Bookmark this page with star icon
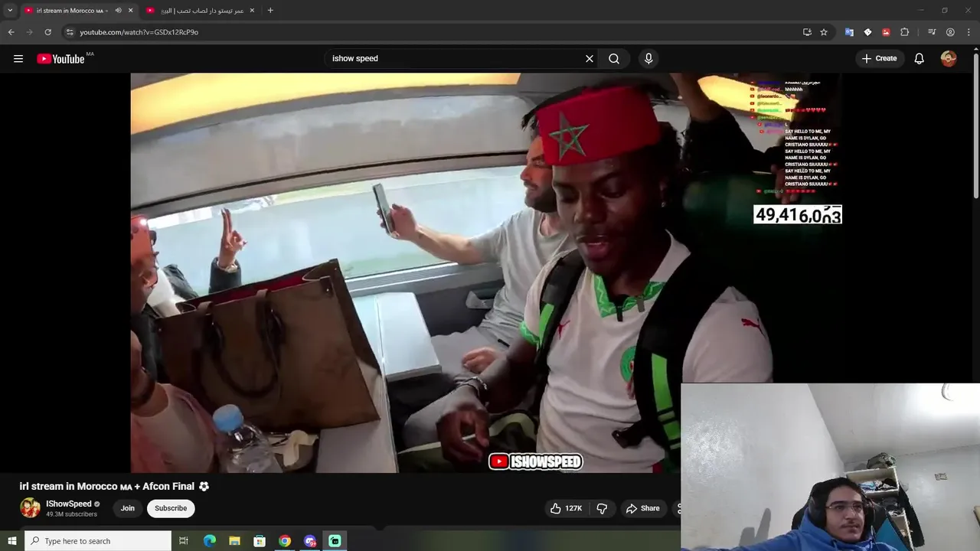Screen dimensions: 980x551 point(824,32)
